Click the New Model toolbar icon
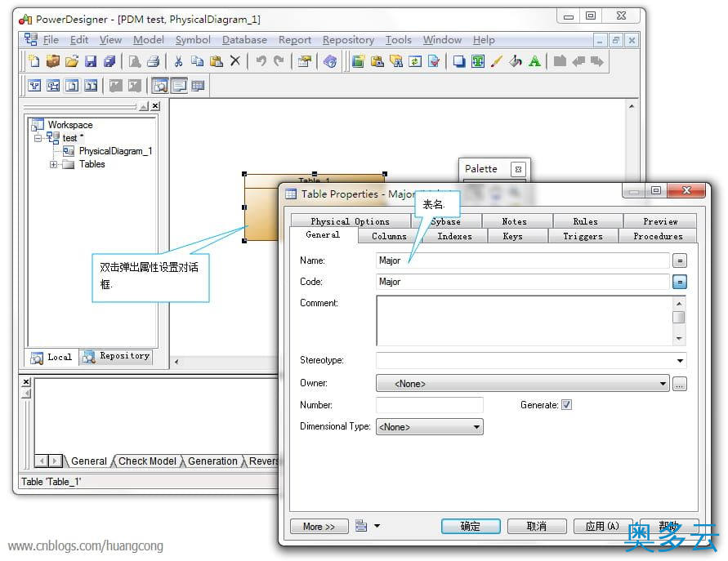 tap(33, 61)
